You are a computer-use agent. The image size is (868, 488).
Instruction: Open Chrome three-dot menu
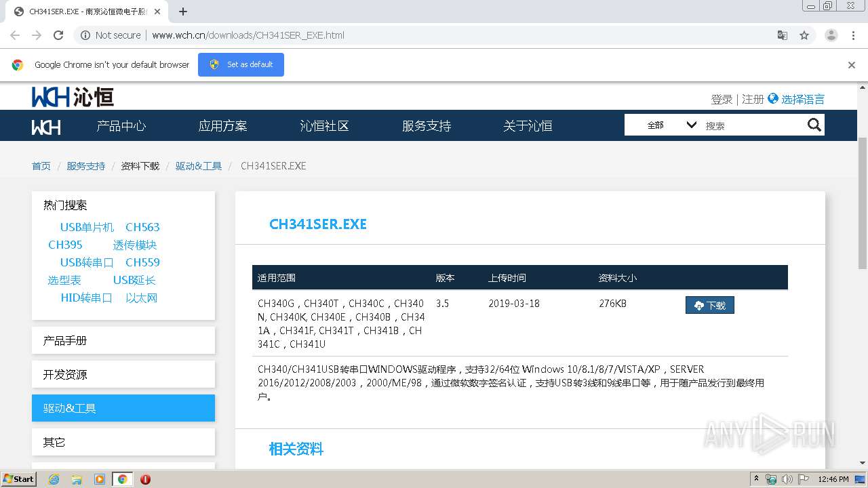coord(853,35)
